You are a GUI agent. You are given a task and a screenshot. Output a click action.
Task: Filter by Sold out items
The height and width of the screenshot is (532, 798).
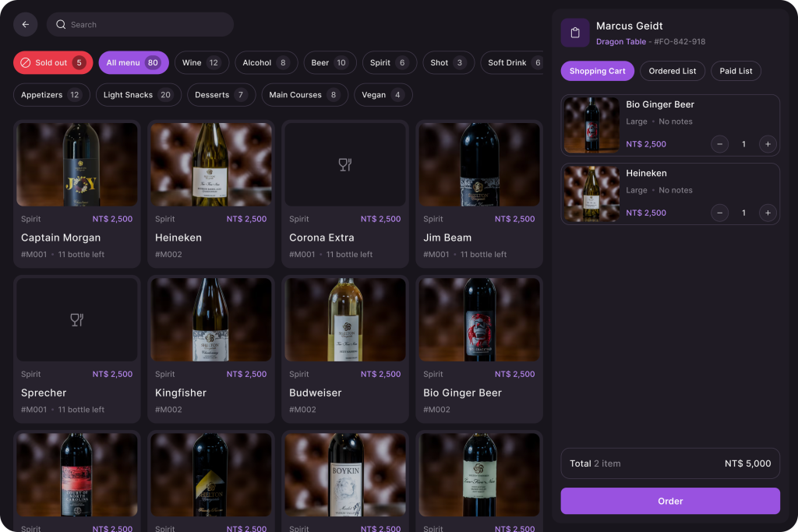point(53,62)
